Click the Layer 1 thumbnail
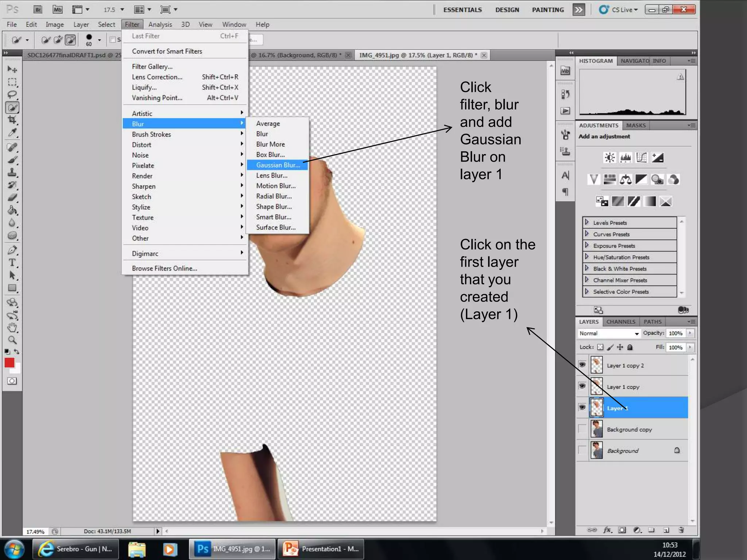Screen dimensions: 747x560 pos(596,408)
